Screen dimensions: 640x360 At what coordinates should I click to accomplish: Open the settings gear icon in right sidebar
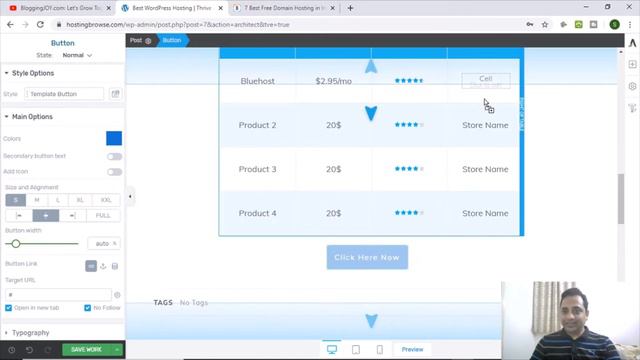point(632,86)
